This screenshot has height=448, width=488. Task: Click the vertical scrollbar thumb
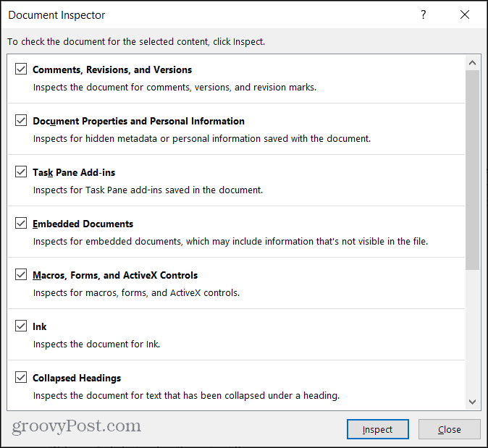473,170
